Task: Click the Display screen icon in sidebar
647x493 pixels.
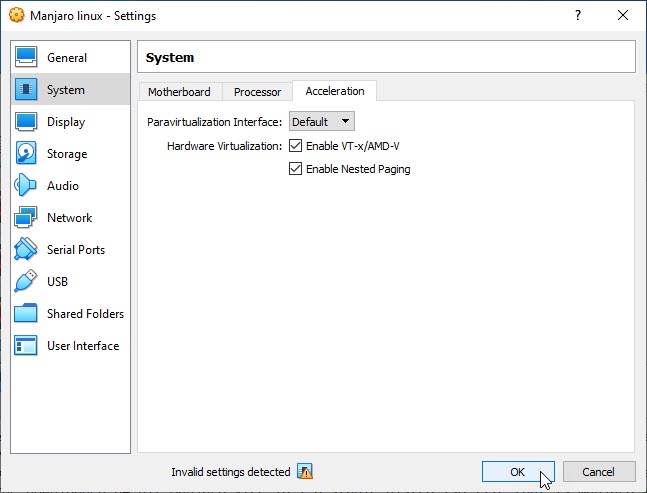Action: [x=26, y=121]
